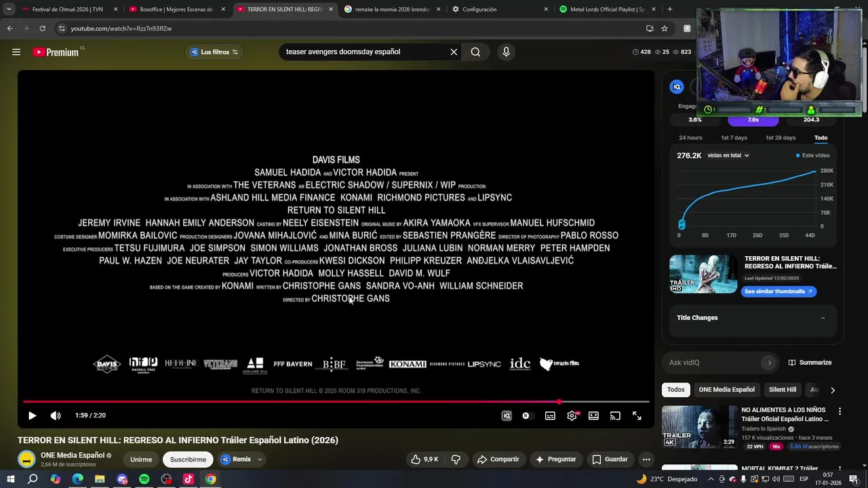This screenshot has width=868, height=488.
Task: Select the Silent Hill filter chip
Action: coord(783,390)
